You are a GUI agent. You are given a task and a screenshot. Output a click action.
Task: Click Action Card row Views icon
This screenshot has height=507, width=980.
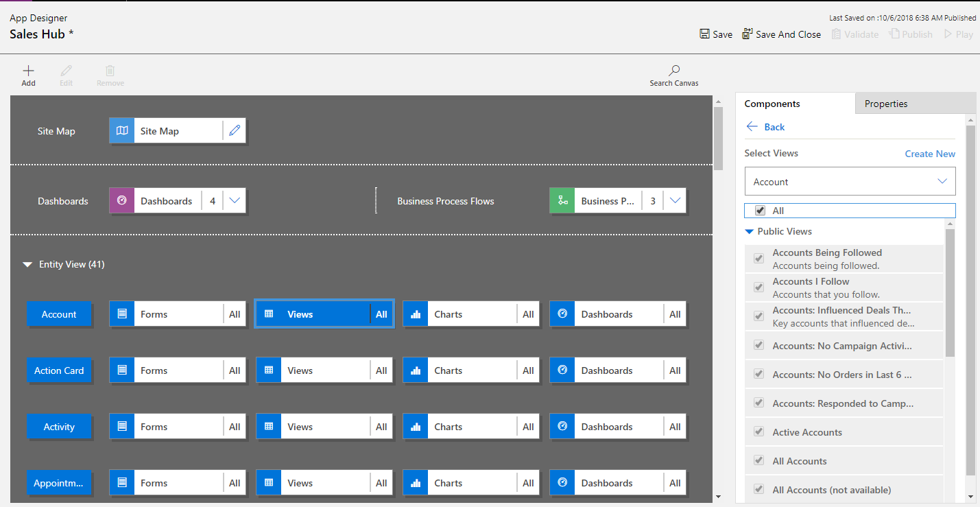[x=269, y=370]
